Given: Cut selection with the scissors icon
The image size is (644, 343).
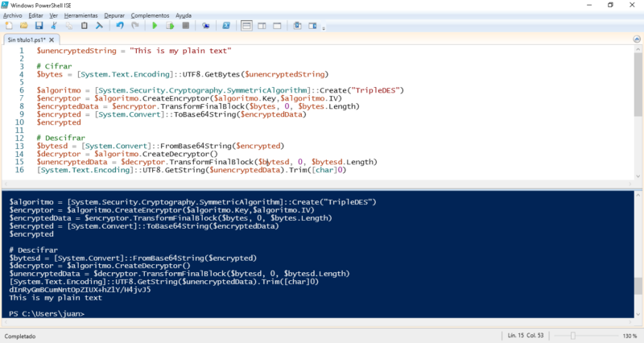Looking at the screenshot, I should (54, 26).
